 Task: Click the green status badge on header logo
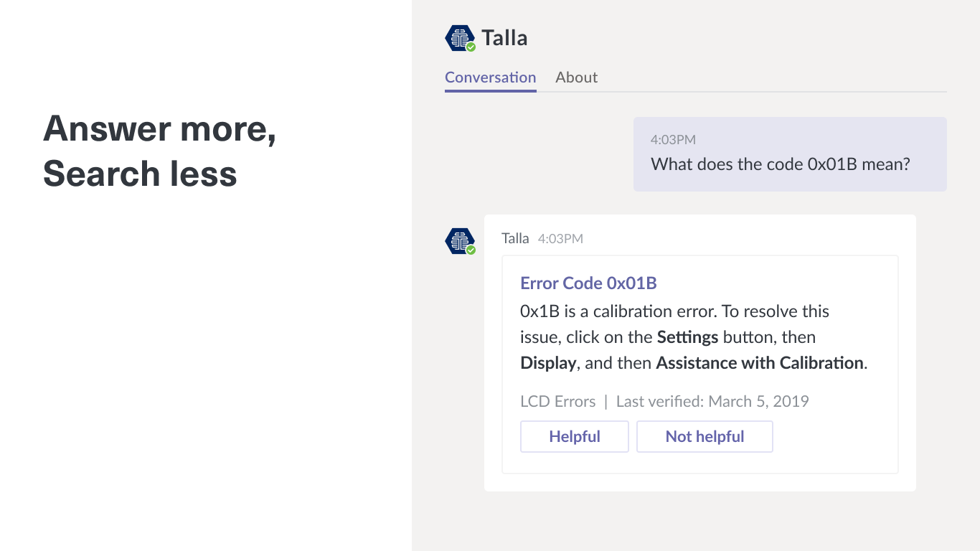(471, 47)
